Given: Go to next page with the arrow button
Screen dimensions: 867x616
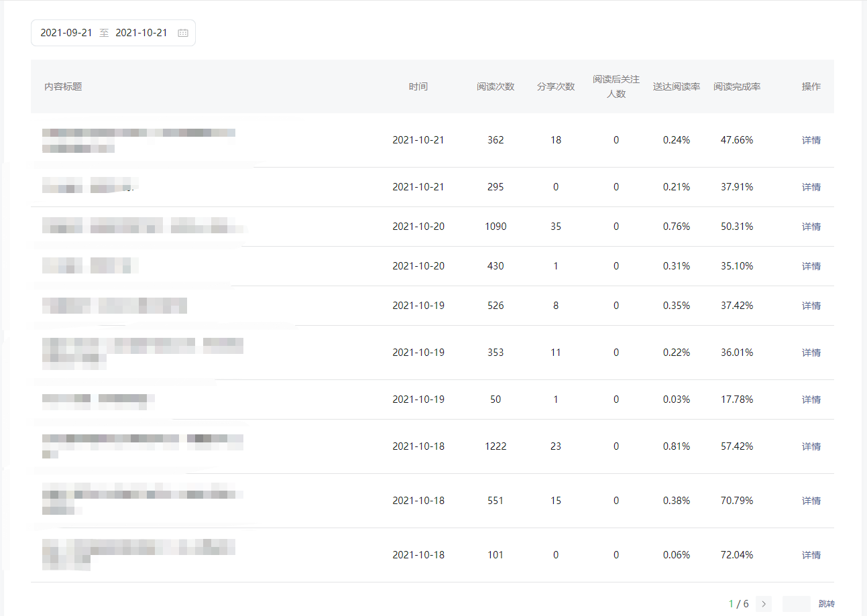Looking at the screenshot, I should (x=763, y=604).
